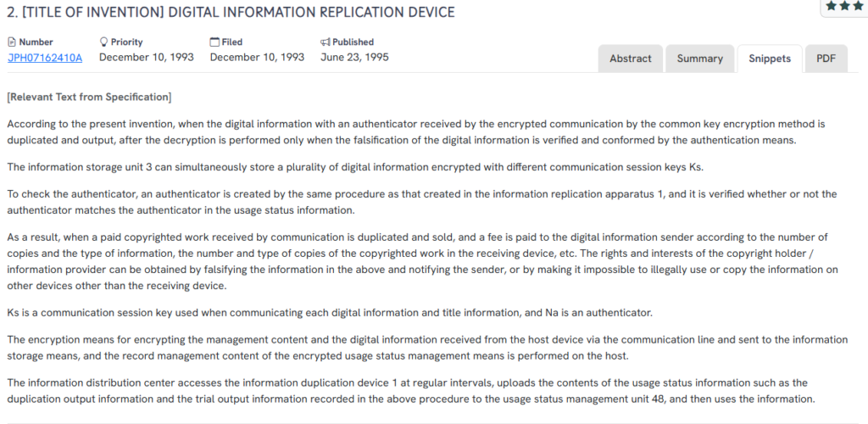
Task: Click the paragraph about information storage unit 3
Action: (x=355, y=166)
